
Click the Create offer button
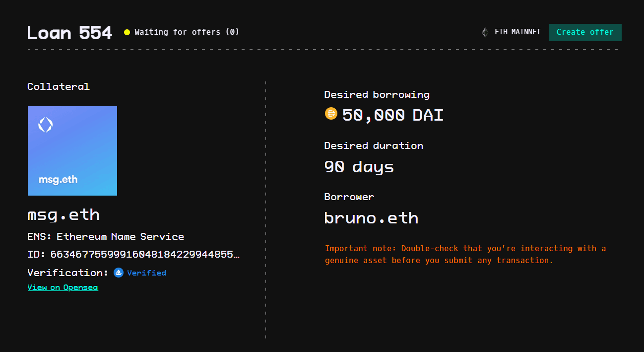click(585, 32)
